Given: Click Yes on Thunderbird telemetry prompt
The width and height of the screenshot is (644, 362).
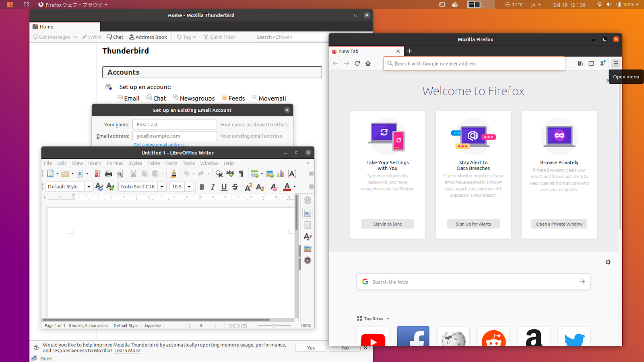Looking at the screenshot, I should 311,348.
